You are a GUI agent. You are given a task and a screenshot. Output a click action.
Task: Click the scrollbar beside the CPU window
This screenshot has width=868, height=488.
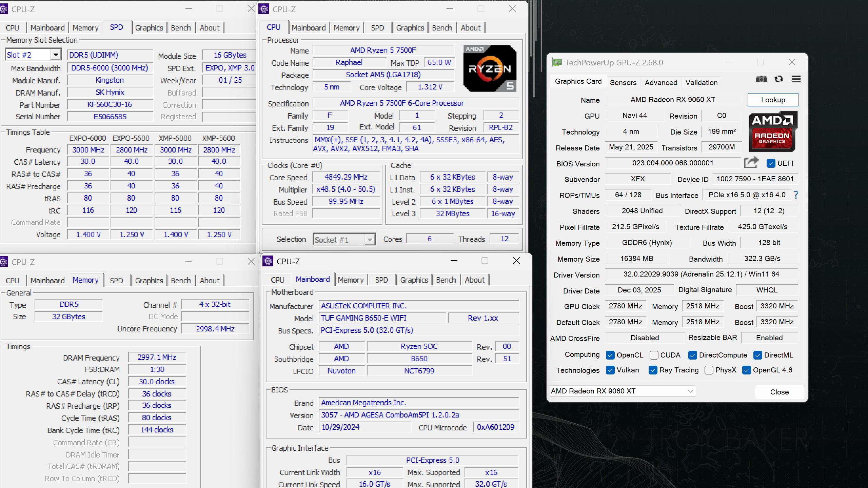(533, 51)
